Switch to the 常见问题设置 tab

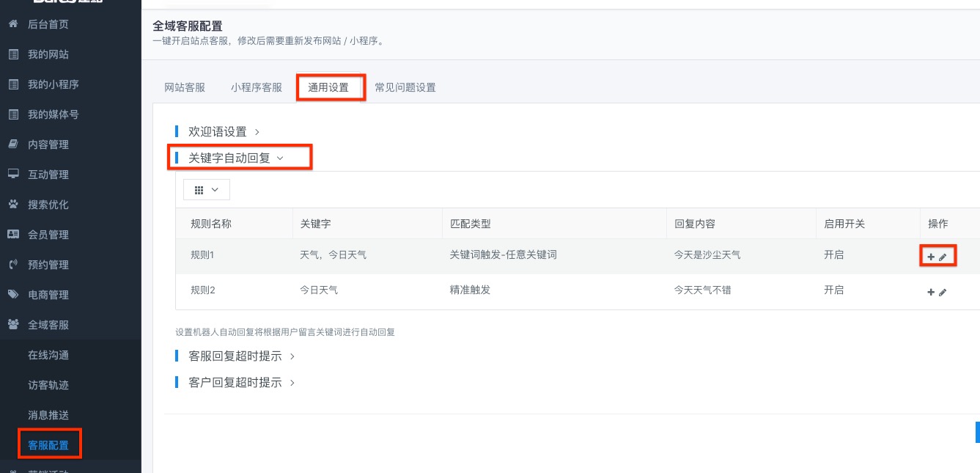[x=405, y=87]
